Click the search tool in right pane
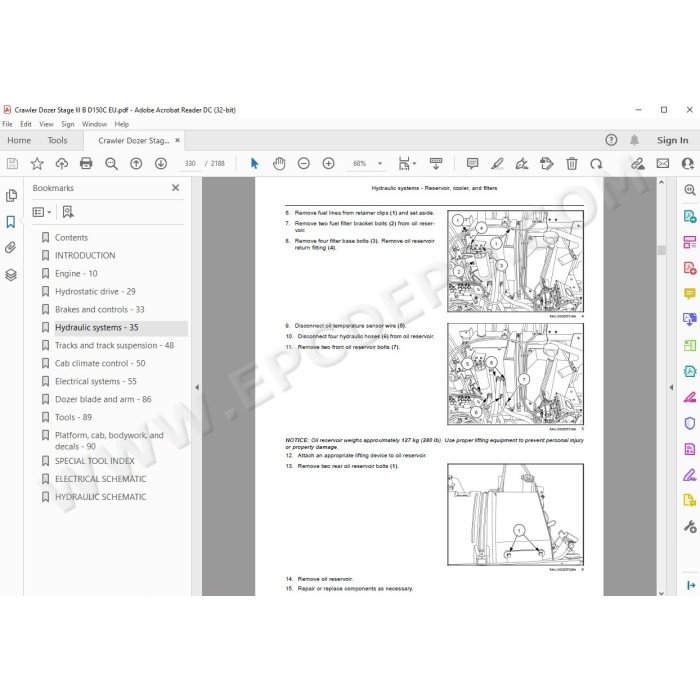Viewport: 700px width, 700px height. [690, 190]
